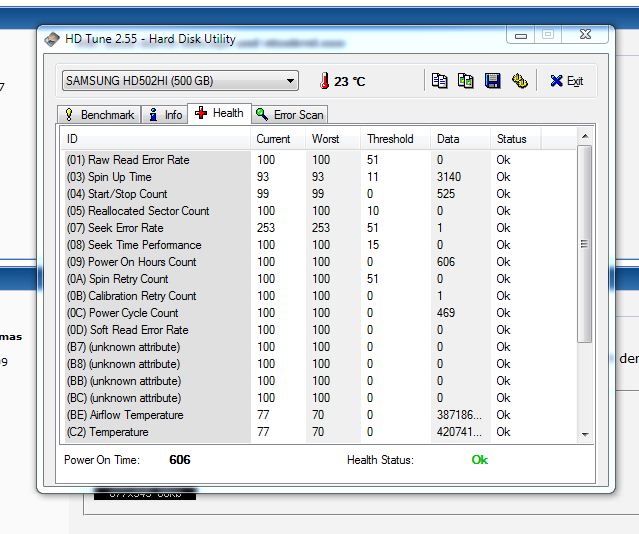Open the Error Scan tab
The image size is (639, 534).
[x=290, y=115]
